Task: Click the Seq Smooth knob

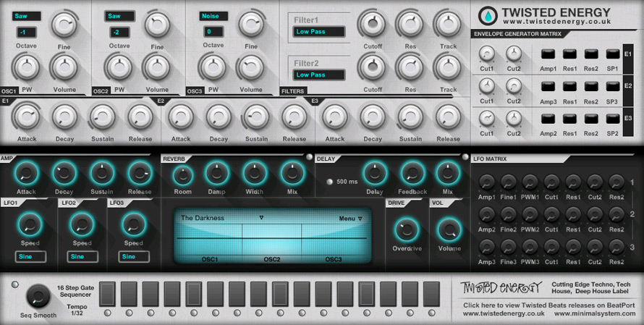Action: pyautogui.click(x=38, y=295)
